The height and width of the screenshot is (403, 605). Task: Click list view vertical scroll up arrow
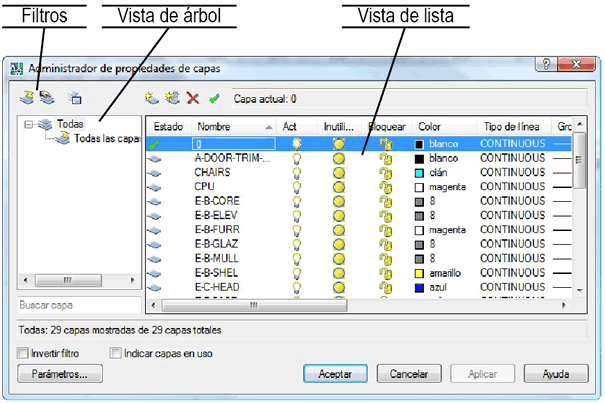pyautogui.click(x=579, y=124)
